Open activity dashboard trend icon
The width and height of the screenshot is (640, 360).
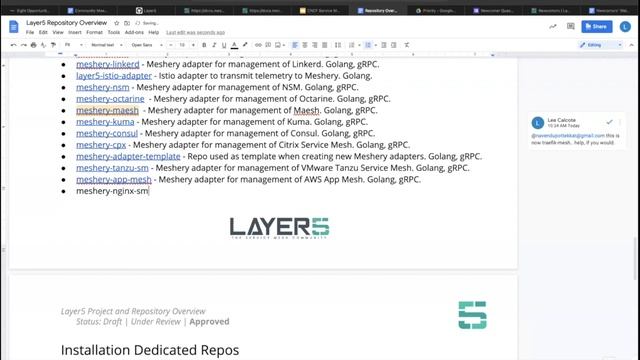click(x=553, y=27)
